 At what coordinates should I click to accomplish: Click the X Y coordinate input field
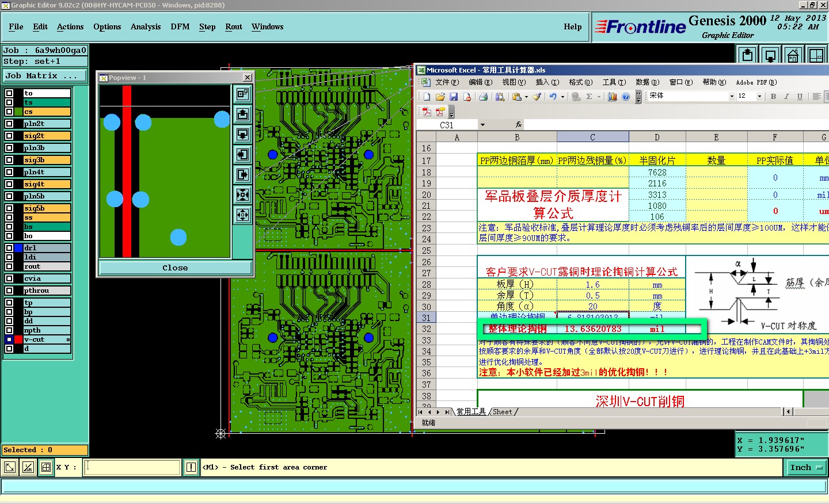132,467
